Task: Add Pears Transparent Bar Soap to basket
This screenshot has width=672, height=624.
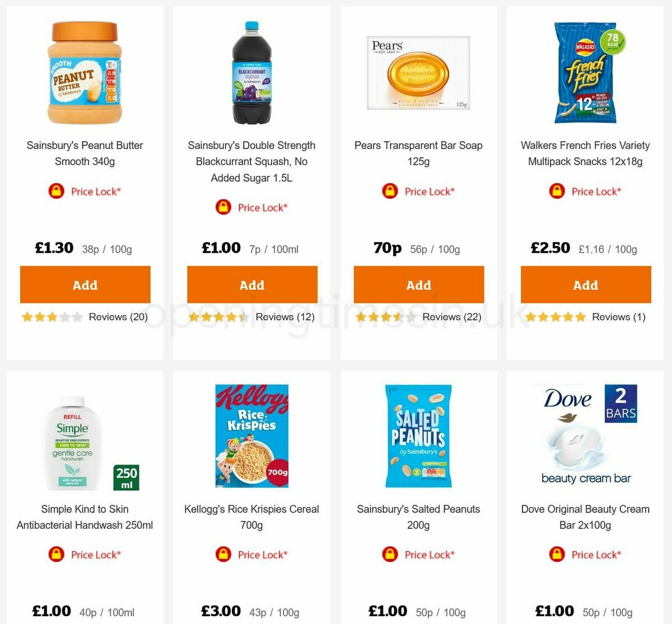Action: point(418,285)
